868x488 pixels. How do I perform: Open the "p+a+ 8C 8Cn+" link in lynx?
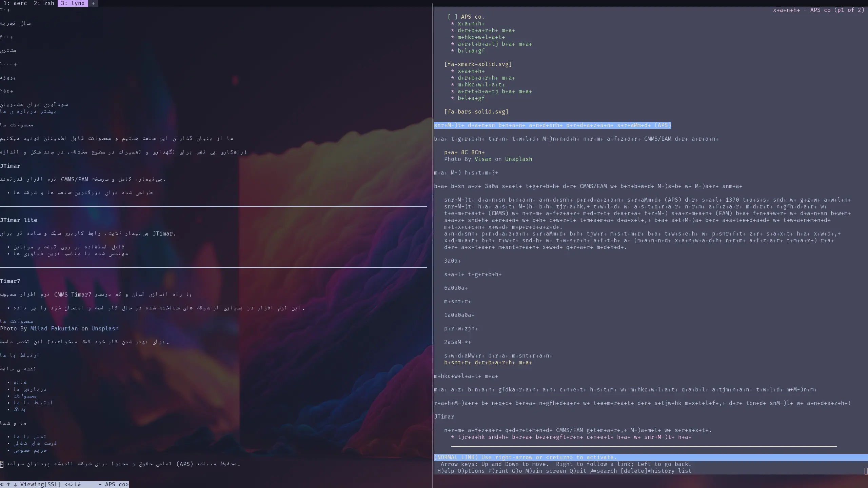(x=465, y=152)
